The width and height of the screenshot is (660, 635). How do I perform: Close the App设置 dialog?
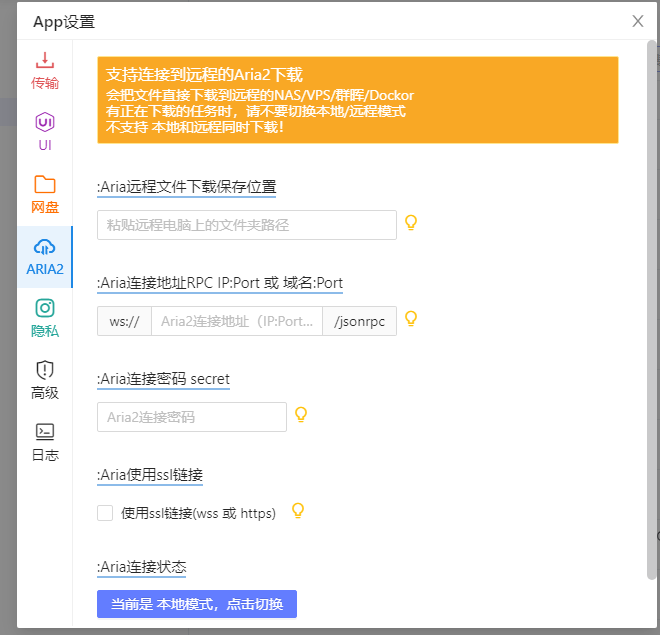point(638,21)
